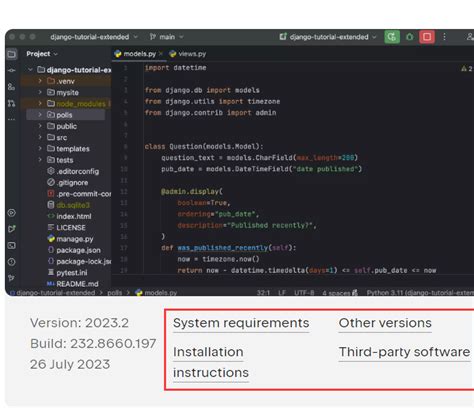The image size is (474, 408).
Task: Expand the polls folder
Action: (40, 115)
